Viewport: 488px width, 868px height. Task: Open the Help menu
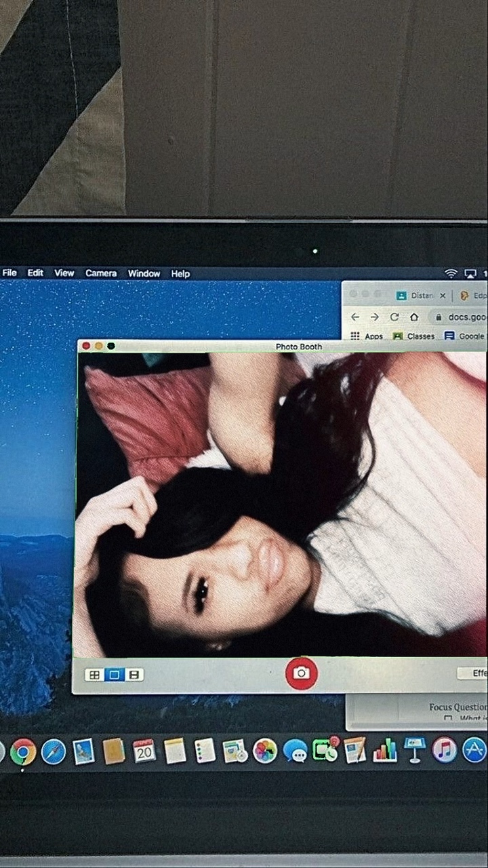[x=180, y=274]
